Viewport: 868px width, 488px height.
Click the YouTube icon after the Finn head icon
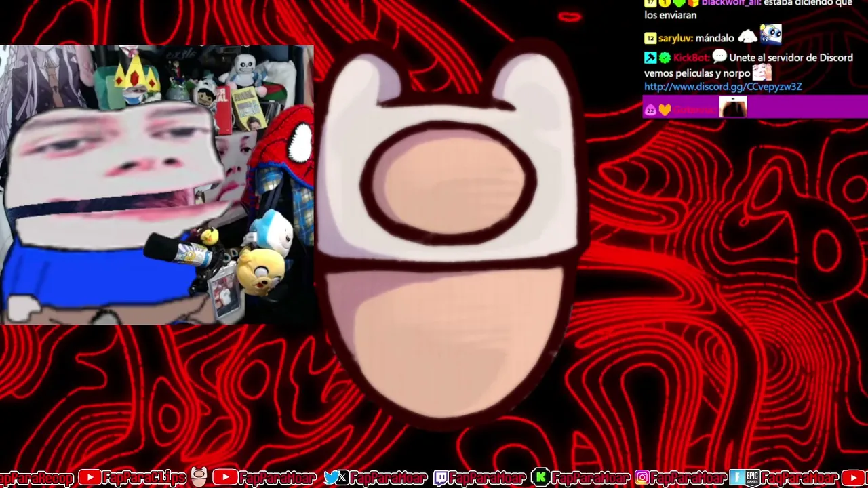pyautogui.click(x=224, y=478)
